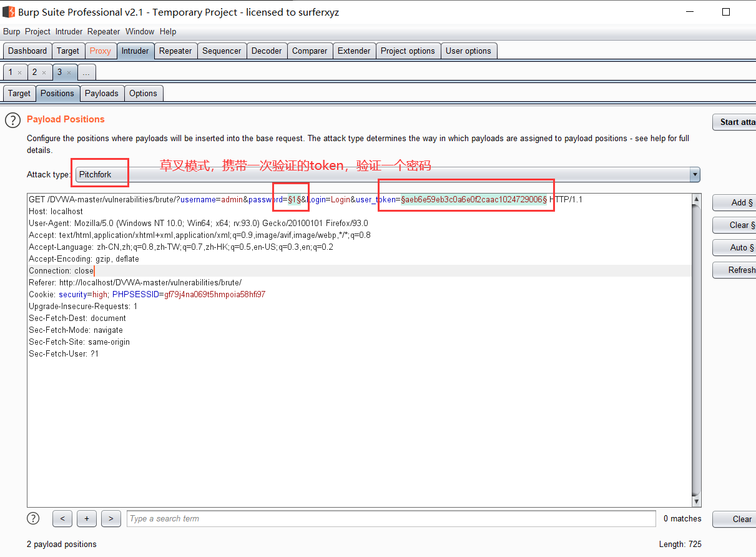Close Intruder attack tab 3
The height and width of the screenshot is (557, 756).
(69, 72)
